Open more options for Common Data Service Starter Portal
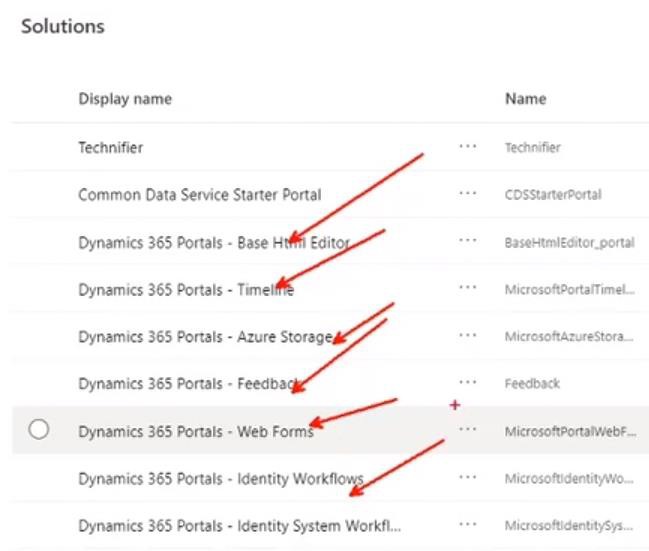The height and width of the screenshot is (551, 649). pos(468,194)
